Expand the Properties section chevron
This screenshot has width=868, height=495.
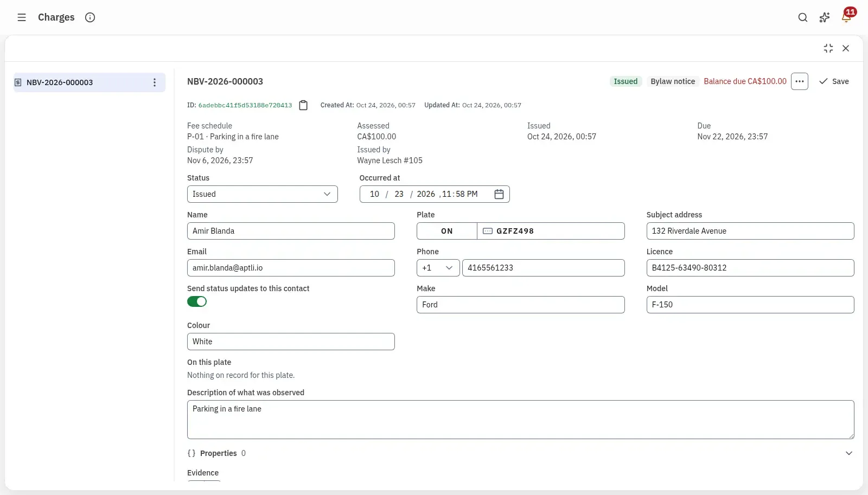tap(849, 453)
